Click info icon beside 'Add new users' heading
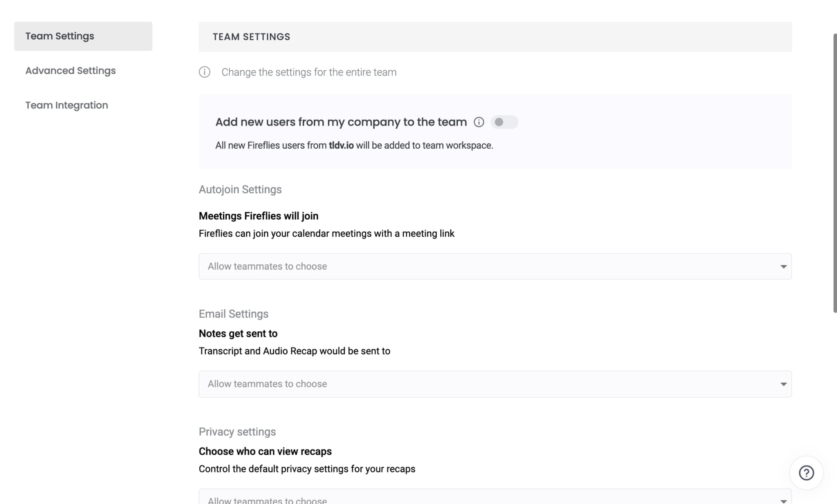The height and width of the screenshot is (504, 837). tap(479, 122)
